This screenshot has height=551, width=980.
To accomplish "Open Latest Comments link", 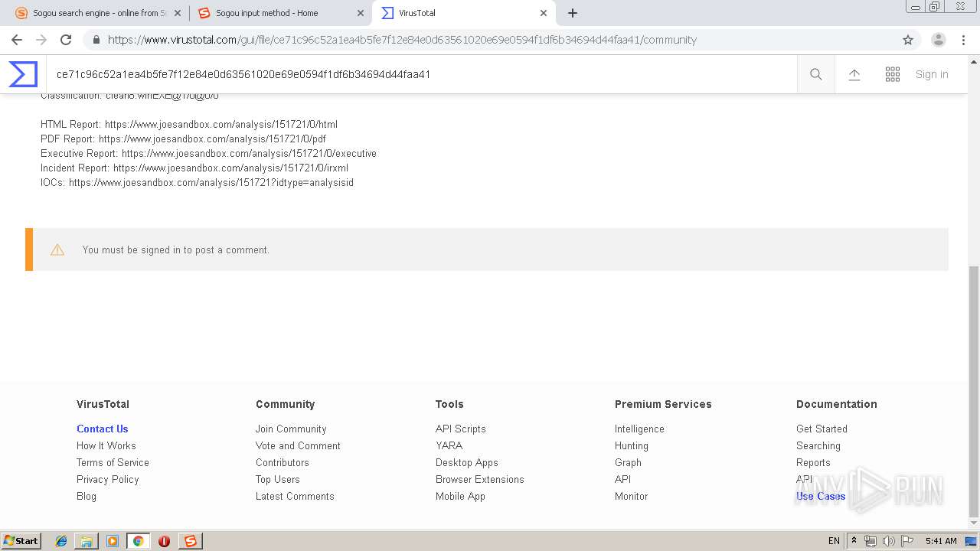I will 295,496.
